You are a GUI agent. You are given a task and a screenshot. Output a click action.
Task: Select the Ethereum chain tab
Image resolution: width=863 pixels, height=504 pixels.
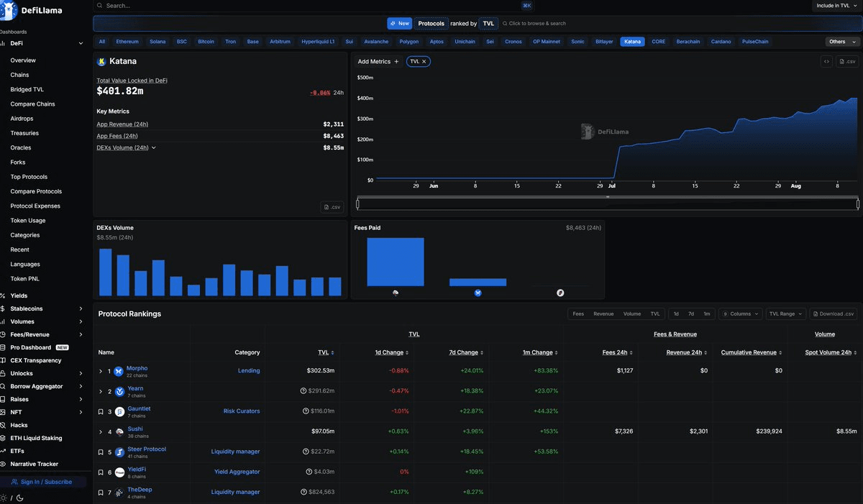tap(127, 42)
